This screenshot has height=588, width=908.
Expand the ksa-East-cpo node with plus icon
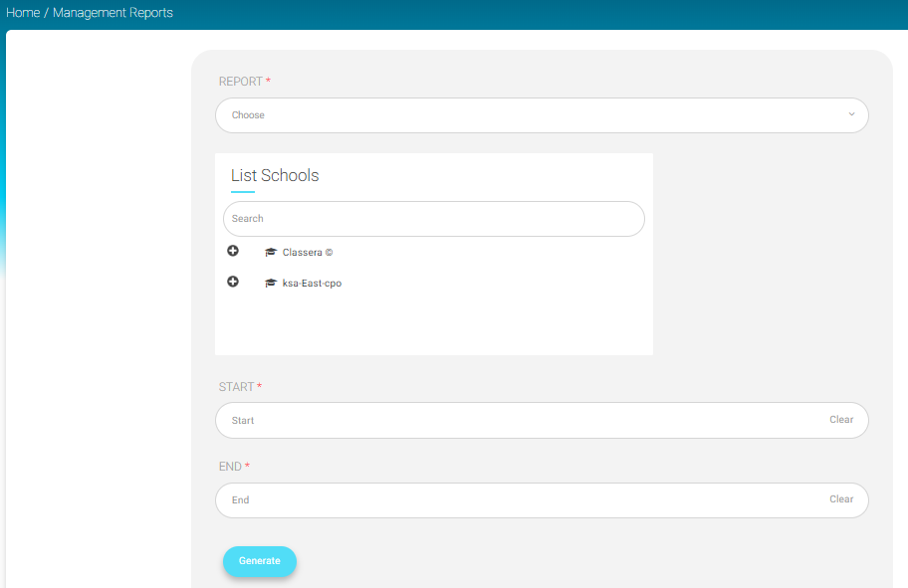(x=233, y=283)
